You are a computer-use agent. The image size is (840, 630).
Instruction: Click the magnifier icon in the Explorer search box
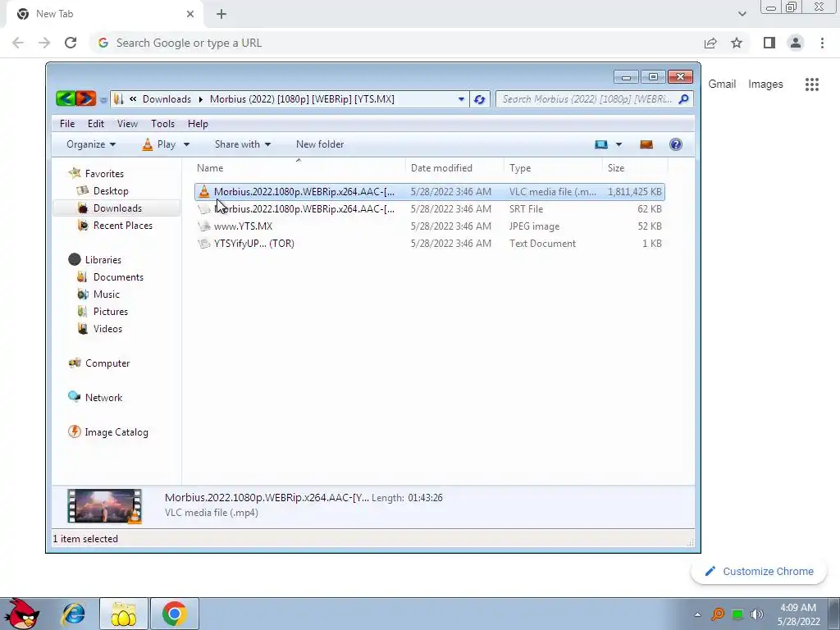point(683,99)
